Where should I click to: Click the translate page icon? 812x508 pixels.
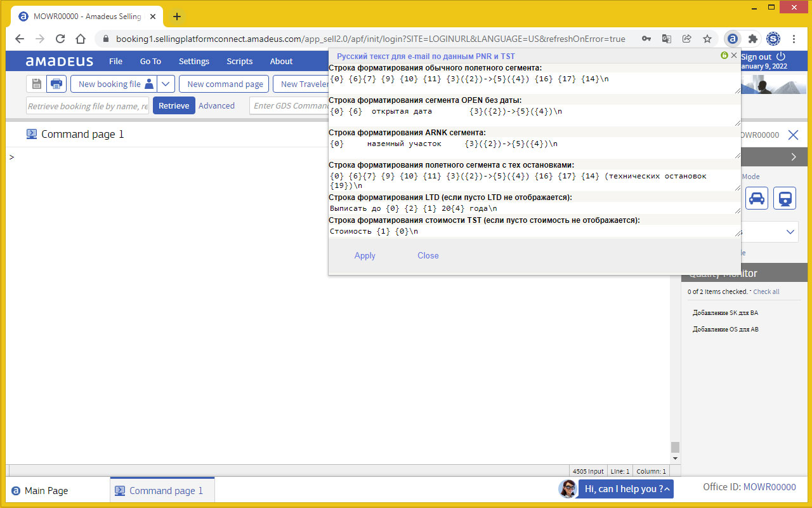tap(667, 39)
